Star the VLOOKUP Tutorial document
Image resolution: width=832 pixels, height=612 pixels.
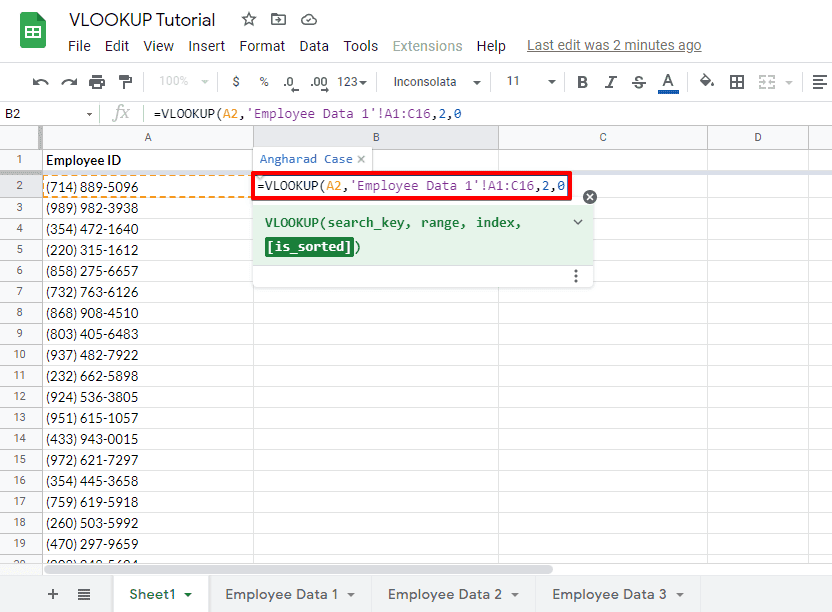pos(247,18)
